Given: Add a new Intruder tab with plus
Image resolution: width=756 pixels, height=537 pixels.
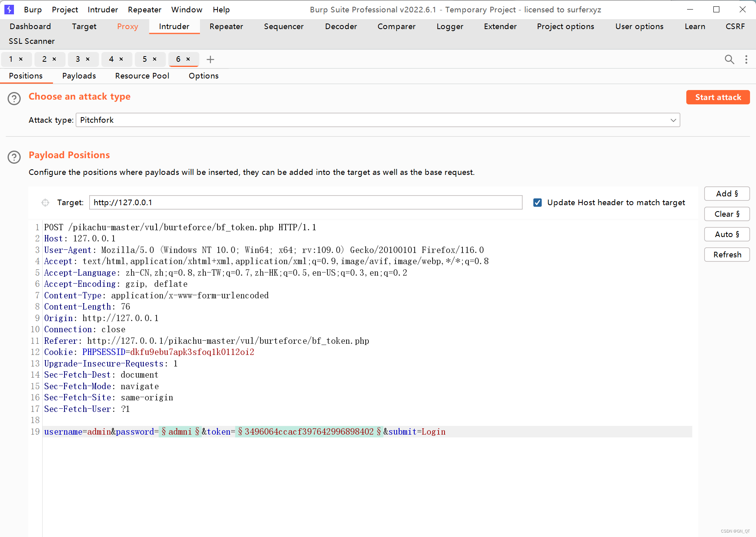Looking at the screenshot, I should click(210, 59).
